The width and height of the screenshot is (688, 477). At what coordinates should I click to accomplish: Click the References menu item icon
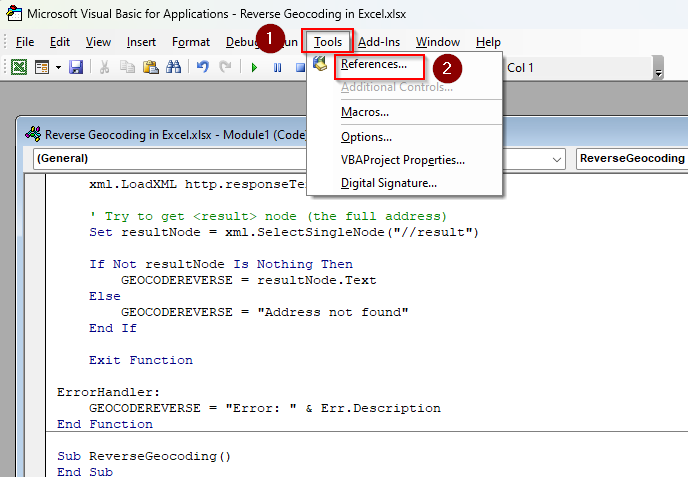pos(320,64)
